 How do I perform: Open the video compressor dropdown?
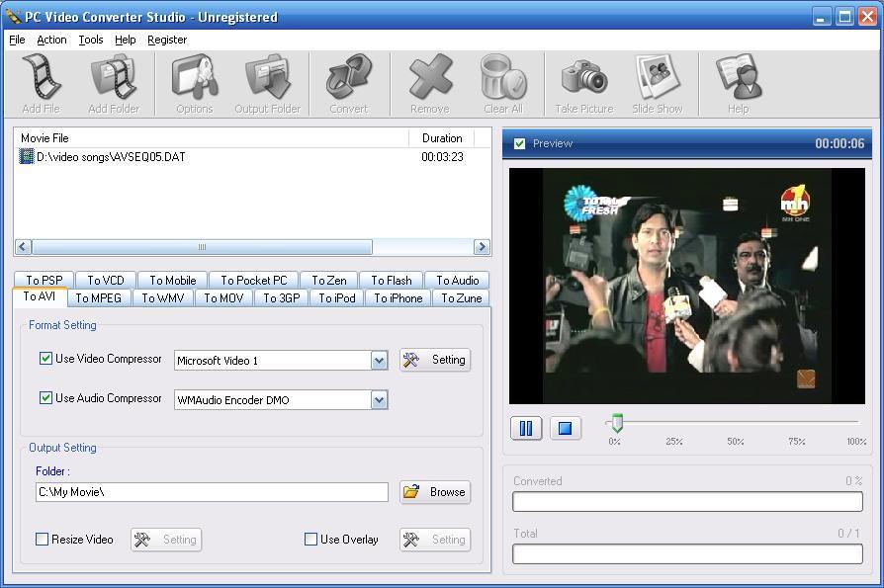coord(379,360)
